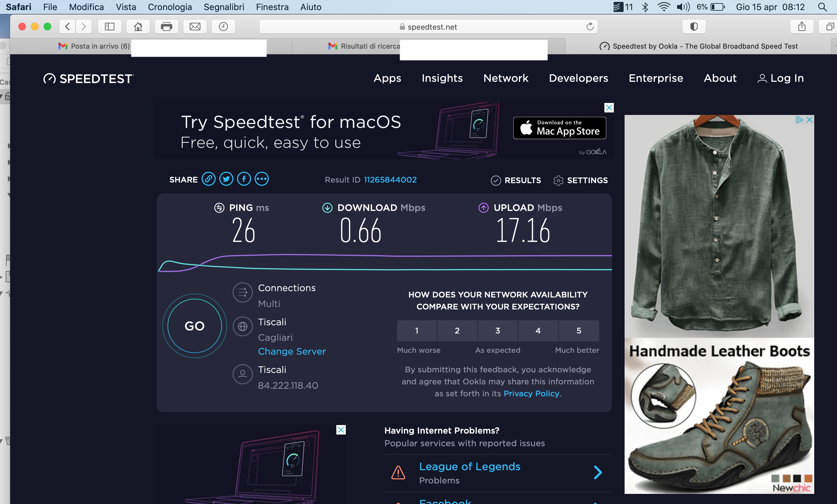Rate network availability 3 As expected

[498, 331]
